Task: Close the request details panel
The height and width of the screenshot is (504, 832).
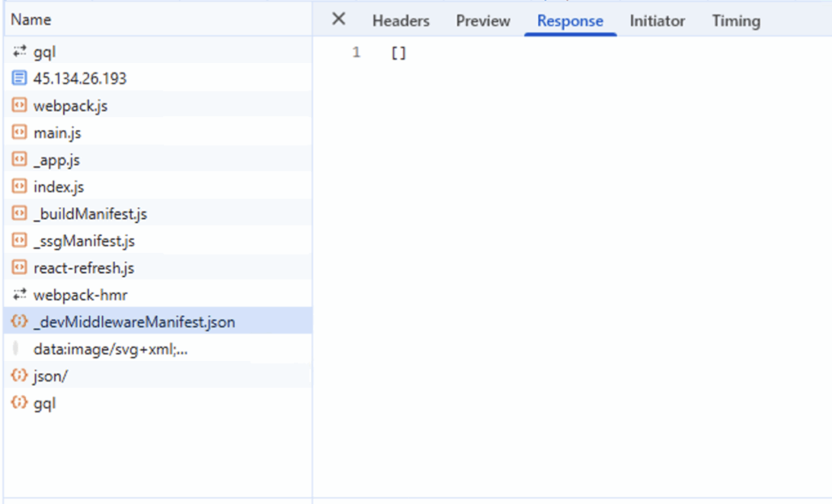Action: (339, 19)
